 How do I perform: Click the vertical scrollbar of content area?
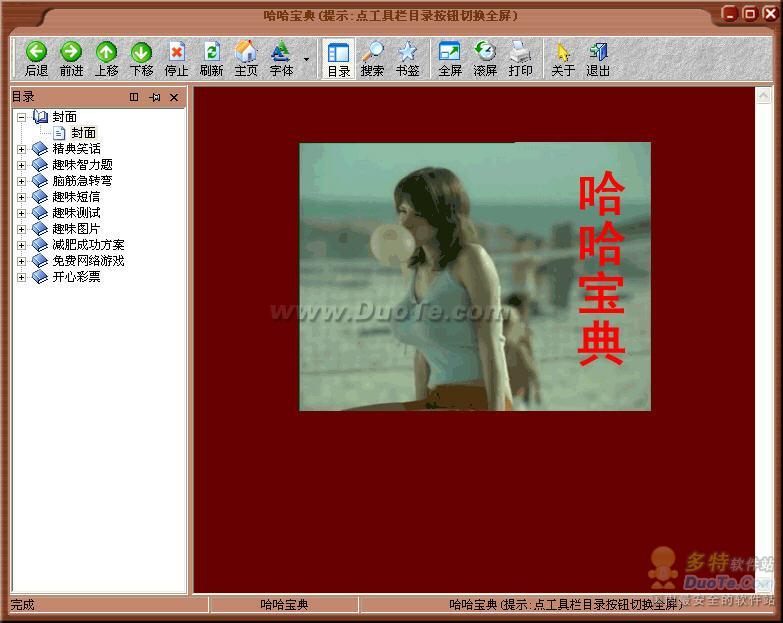[764, 340]
